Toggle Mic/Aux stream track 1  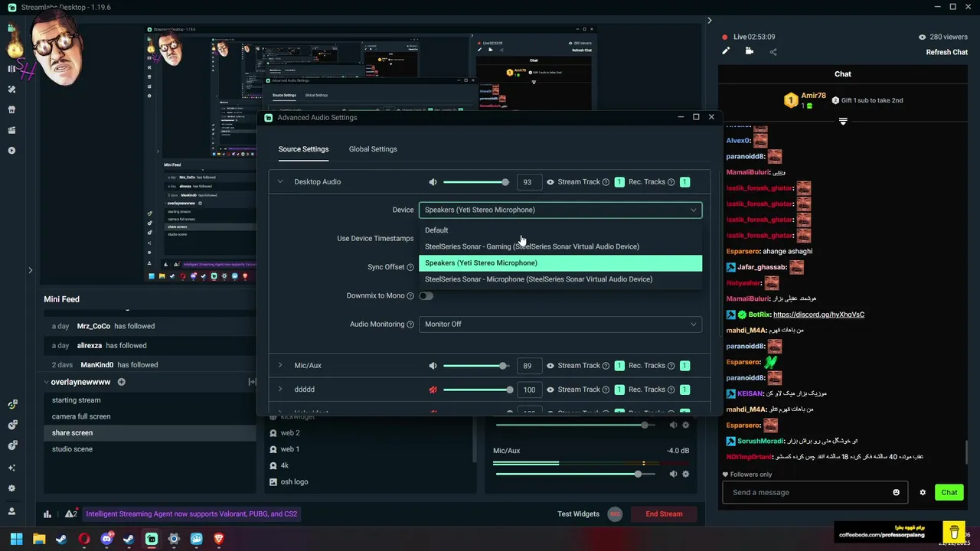[x=619, y=366]
